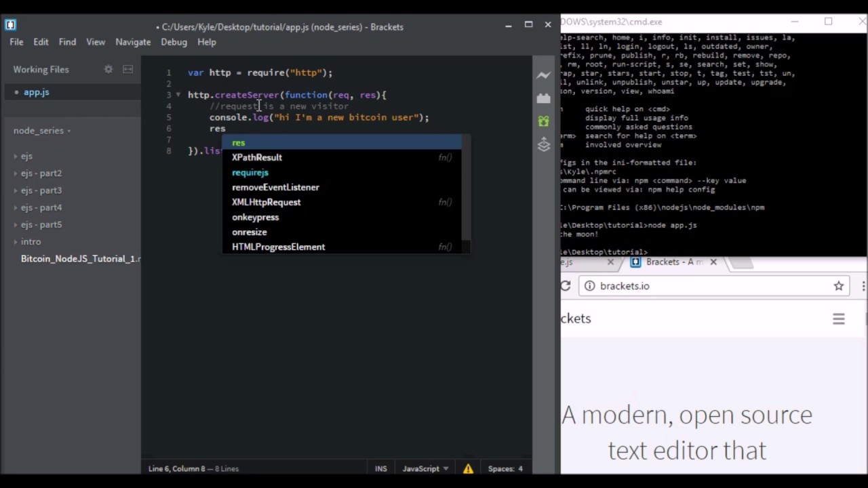Image resolution: width=868 pixels, height=488 pixels.
Task: Choose onkeypress from code hints
Action: click(x=342, y=217)
